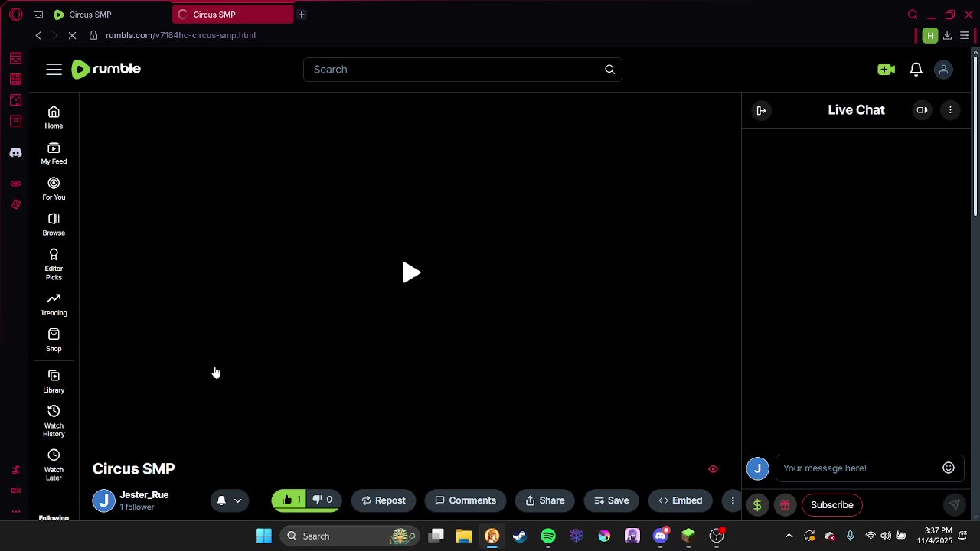Viewport: 980px width, 551px height.
Task: Open the Trending page
Action: (x=54, y=304)
